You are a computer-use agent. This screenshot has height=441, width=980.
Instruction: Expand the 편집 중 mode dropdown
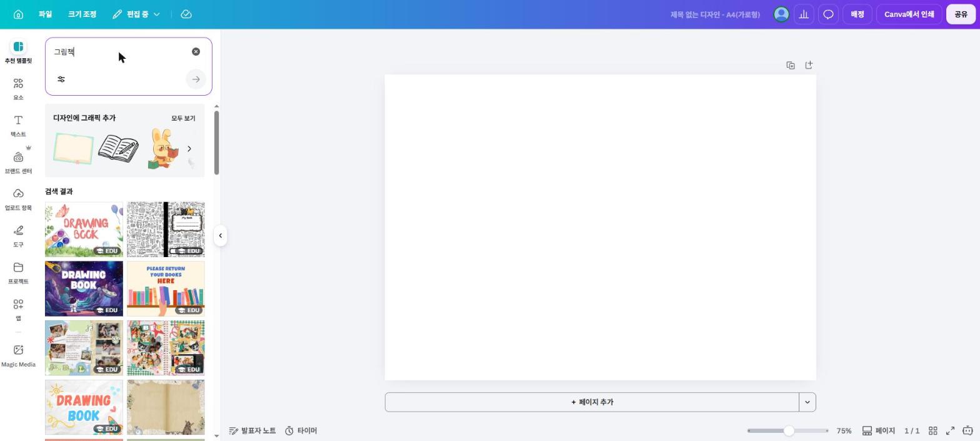(136, 14)
